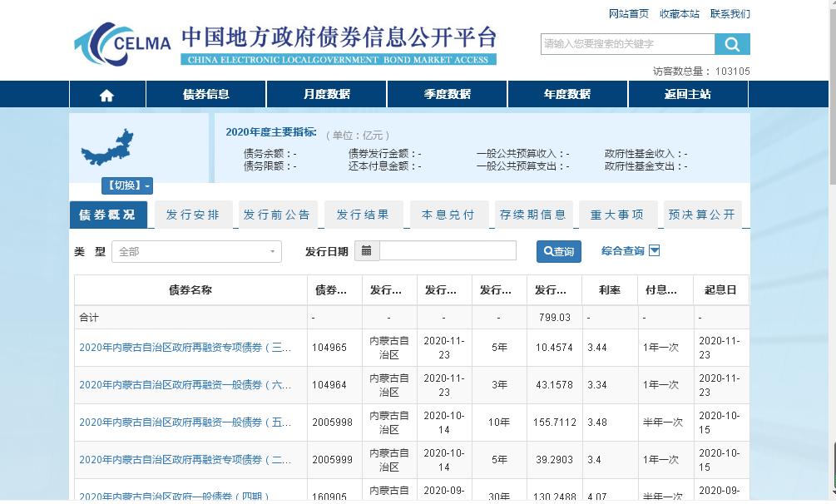
Task: Click the 联系我们 link
Action: 730,14
